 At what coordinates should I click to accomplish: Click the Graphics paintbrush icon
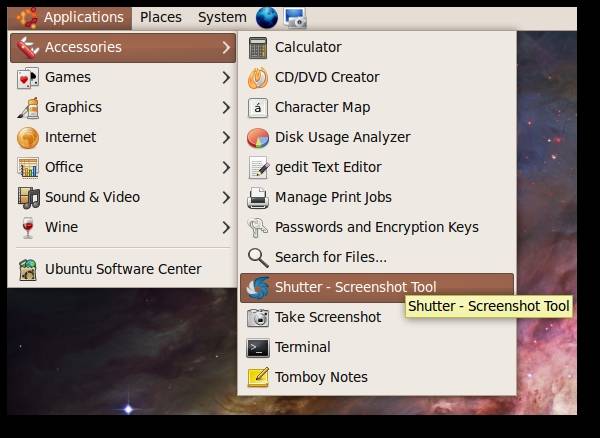[28, 107]
